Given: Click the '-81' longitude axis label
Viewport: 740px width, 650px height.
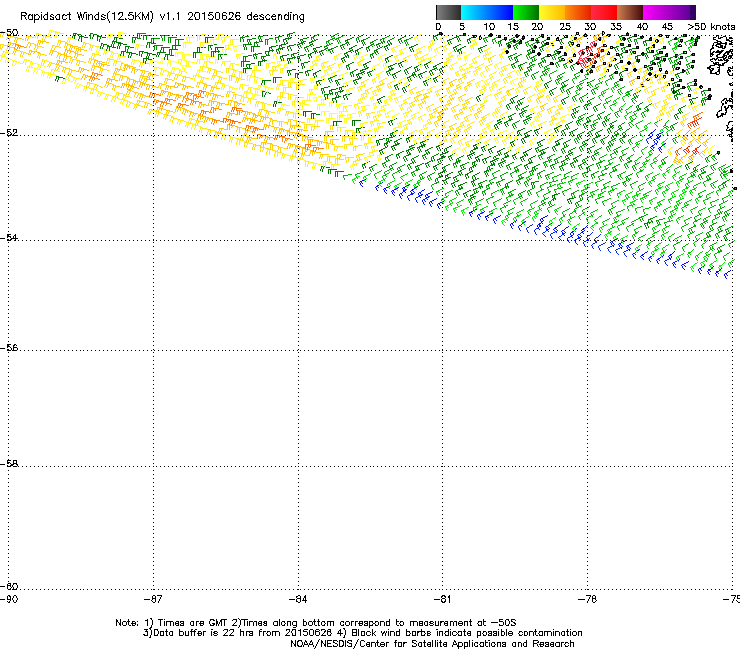Looking at the screenshot, I should point(443,599).
